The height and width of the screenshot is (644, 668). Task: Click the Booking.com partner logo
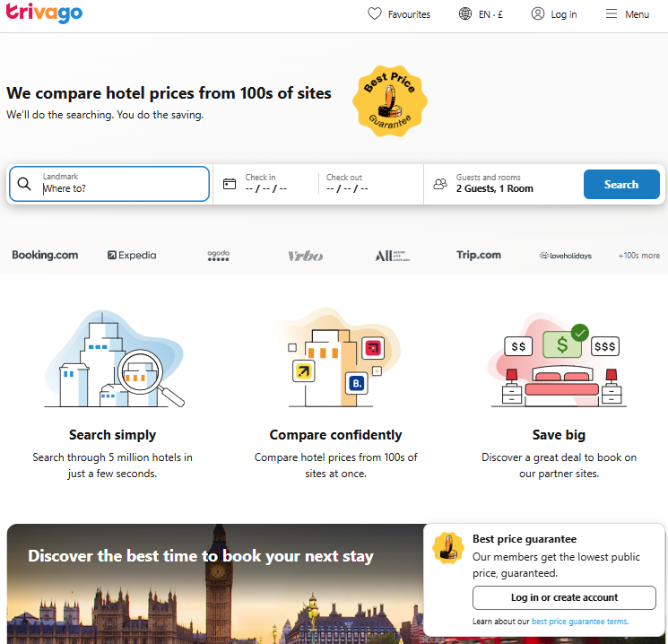(45, 255)
